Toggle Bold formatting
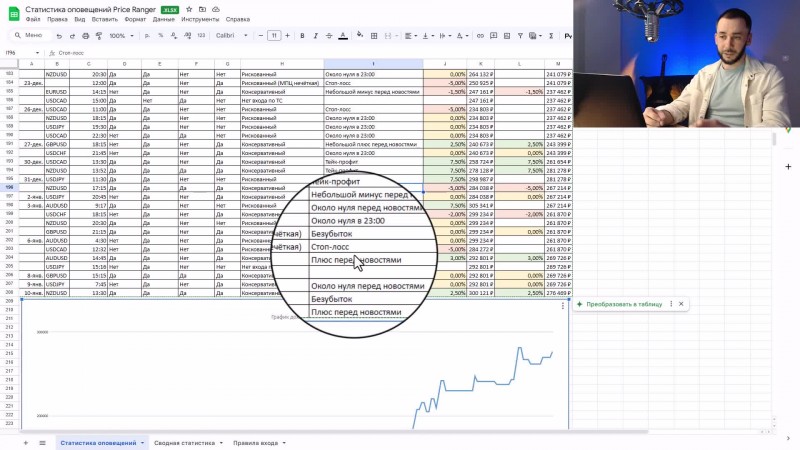The image size is (800, 450). click(302, 36)
